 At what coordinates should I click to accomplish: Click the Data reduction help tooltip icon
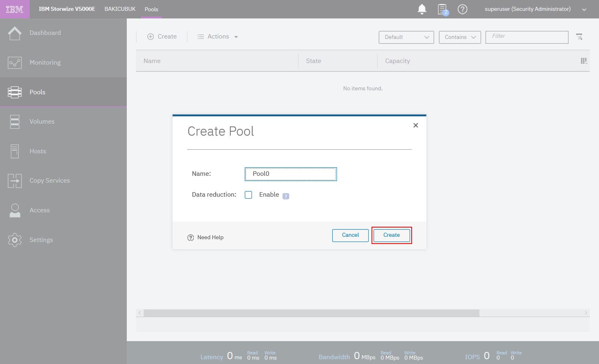coord(286,196)
